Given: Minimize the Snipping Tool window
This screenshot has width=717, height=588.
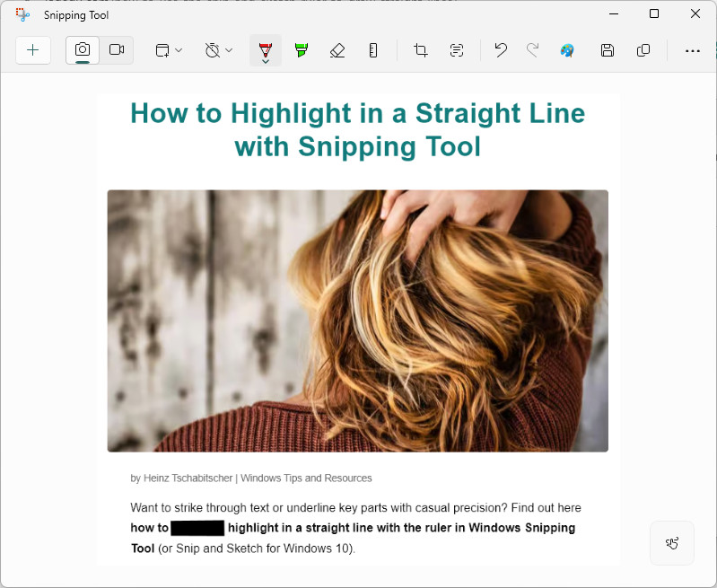Looking at the screenshot, I should [614, 13].
